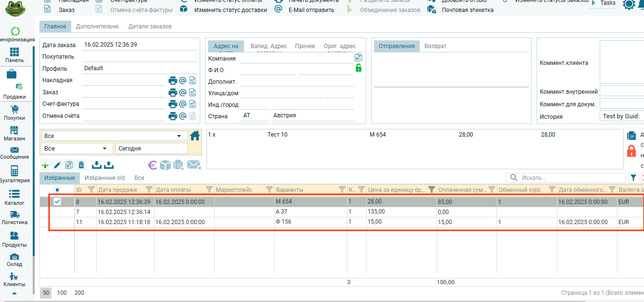
Task: Click the green unlocked padlock in address panel
Action: 358,68
